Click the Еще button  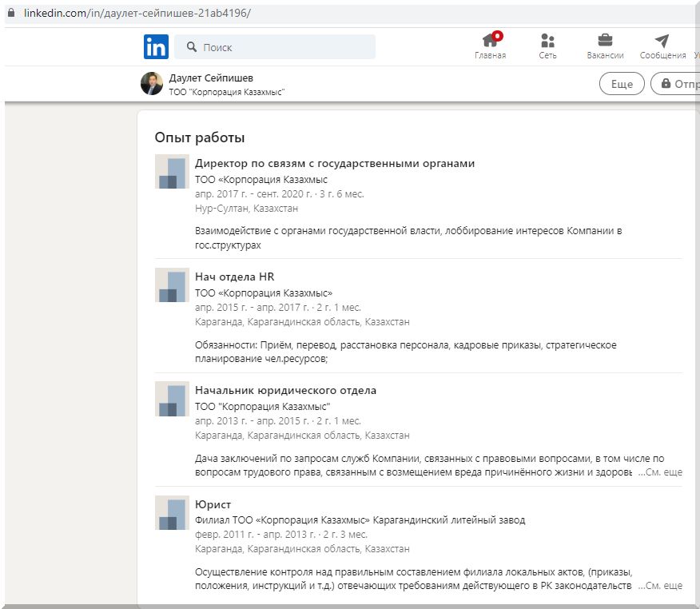coord(622,84)
